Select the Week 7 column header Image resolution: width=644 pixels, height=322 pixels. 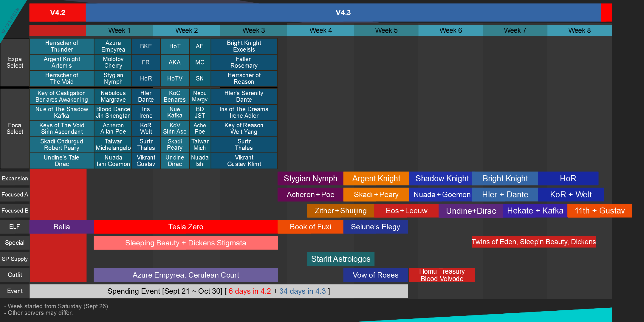[515, 30]
